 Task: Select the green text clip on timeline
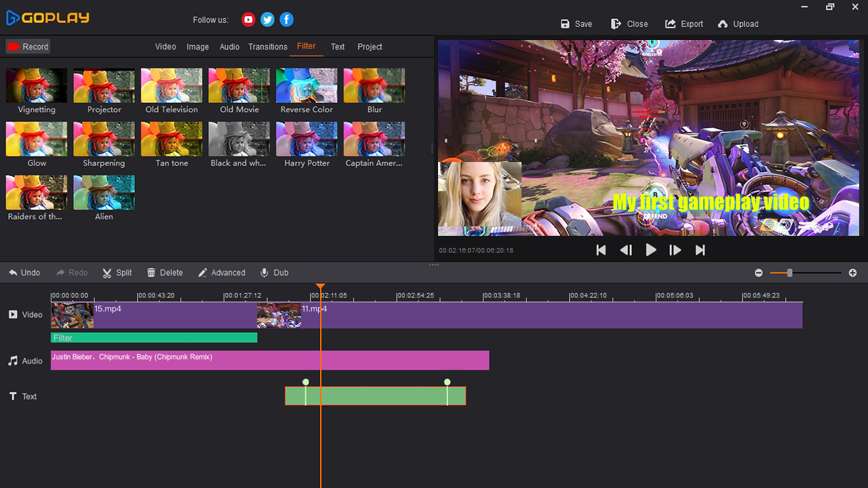pos(375,396)
